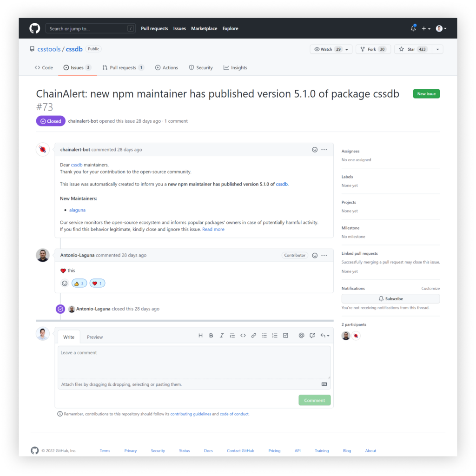476x476 pixels.
Task: Open the user profile avatar menu
Action: click(441, 28)
